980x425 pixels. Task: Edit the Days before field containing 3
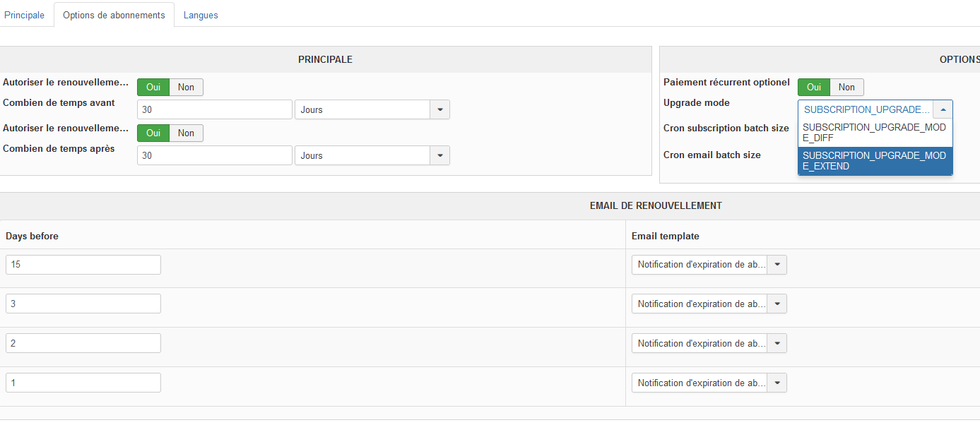(x=83, y=304)
